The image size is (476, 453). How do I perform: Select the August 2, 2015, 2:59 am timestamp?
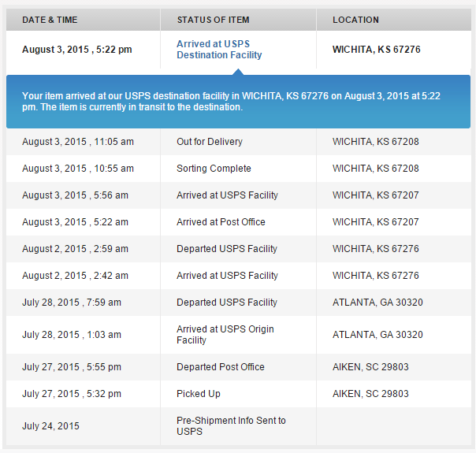[x=75, y=249]
